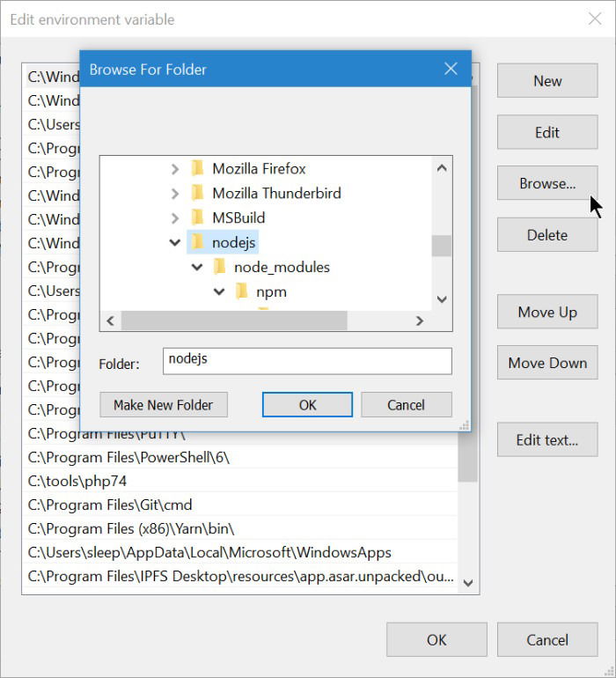The image size is (616, 678).
Task: Select the MSBuild folder name
Action: tap(238, 218)
